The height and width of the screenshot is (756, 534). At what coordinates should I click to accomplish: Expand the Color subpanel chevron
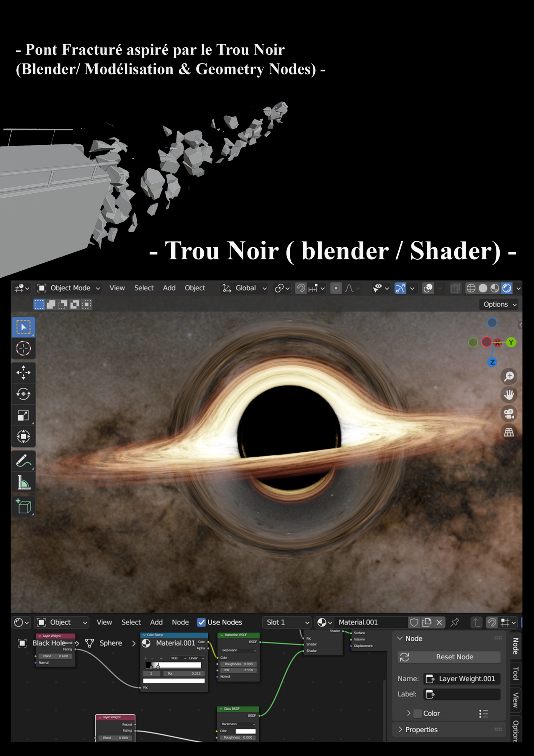click(409, 713)
